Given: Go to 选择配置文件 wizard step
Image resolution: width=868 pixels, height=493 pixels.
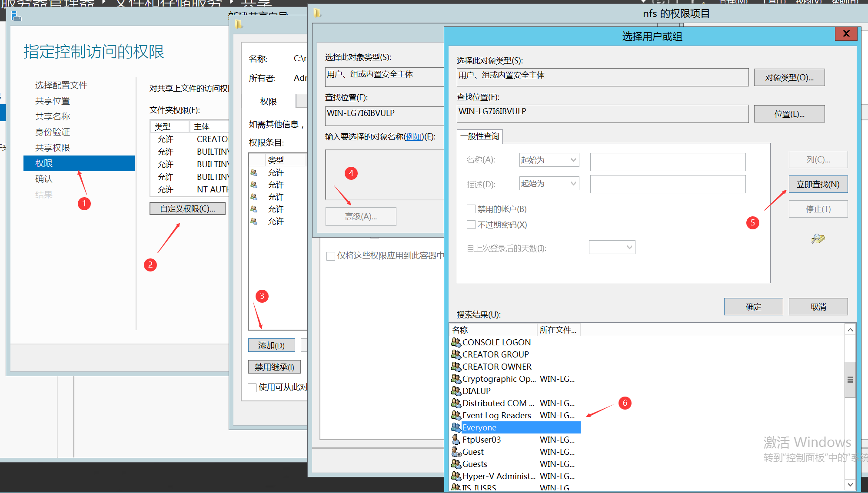Looking at the screenshot, I should 61,85.
